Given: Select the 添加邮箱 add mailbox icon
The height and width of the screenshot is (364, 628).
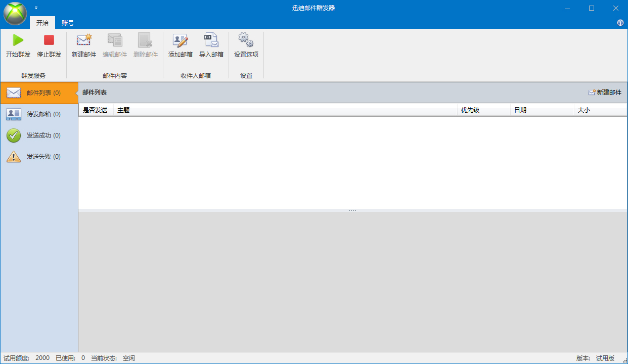Looking at the screenshot, I should (180, 45).
